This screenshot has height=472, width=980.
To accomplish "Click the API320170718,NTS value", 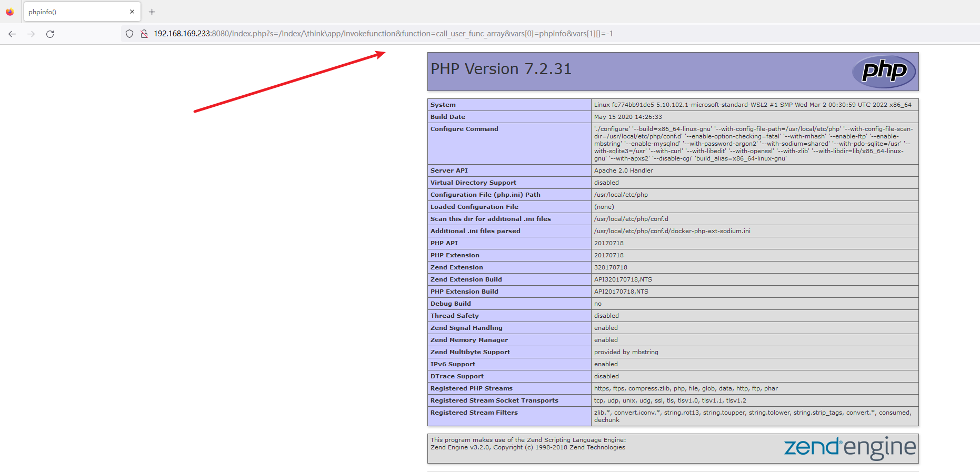I will click(x=623, y=279).
